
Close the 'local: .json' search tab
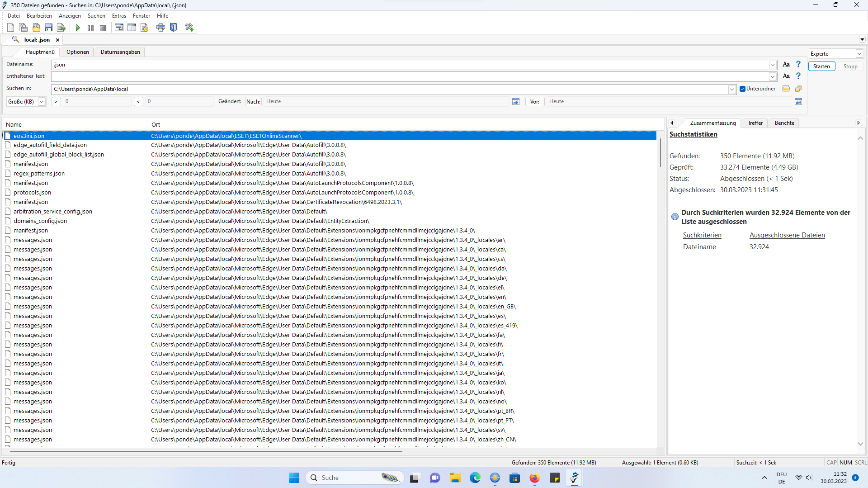[x=57, y=40]
